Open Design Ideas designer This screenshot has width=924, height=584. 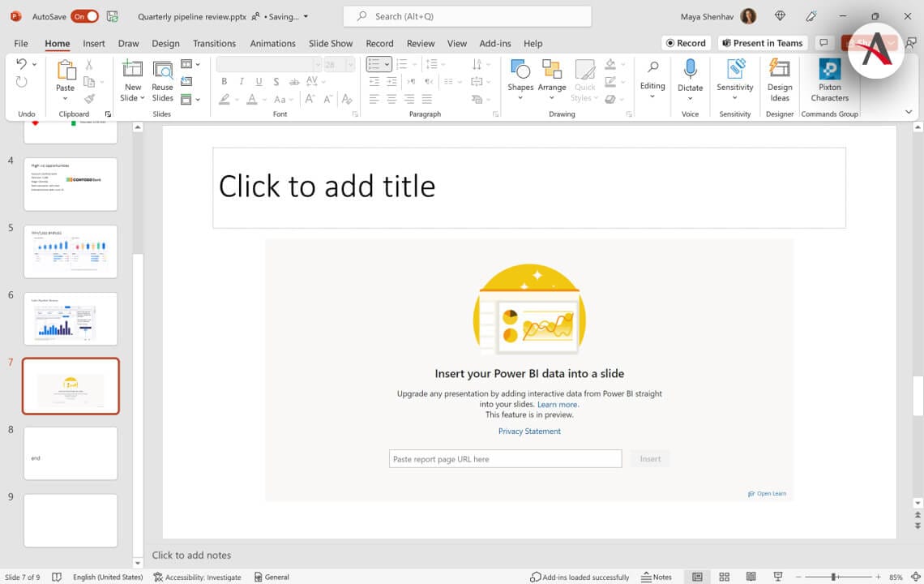[x=780, y=79]
